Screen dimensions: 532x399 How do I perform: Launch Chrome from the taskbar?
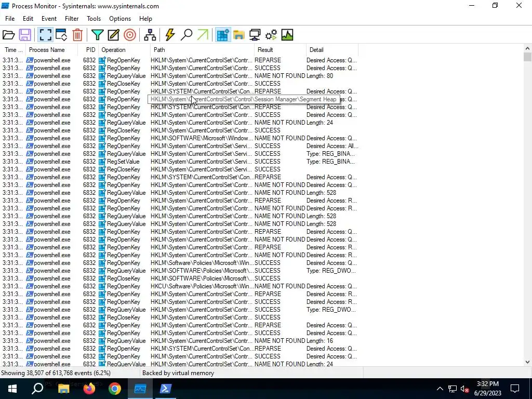click(115, 389)
